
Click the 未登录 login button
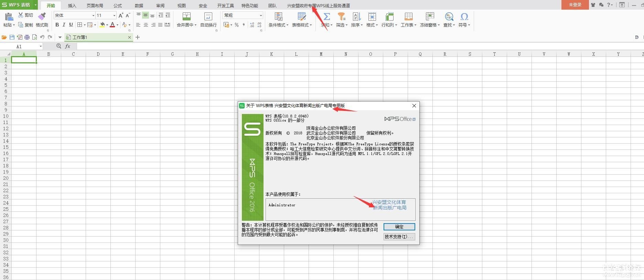(x=575, y=5)
